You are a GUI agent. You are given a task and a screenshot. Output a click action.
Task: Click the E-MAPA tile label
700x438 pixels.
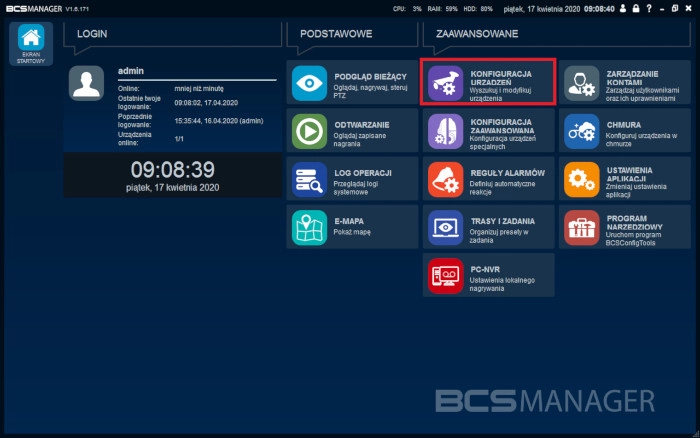tap(349, 221)
